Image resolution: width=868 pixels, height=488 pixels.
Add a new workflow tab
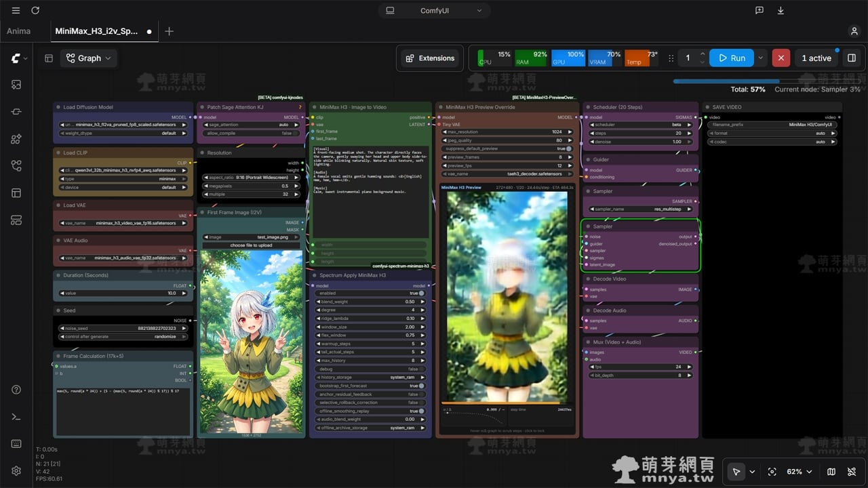pos(169,31)
